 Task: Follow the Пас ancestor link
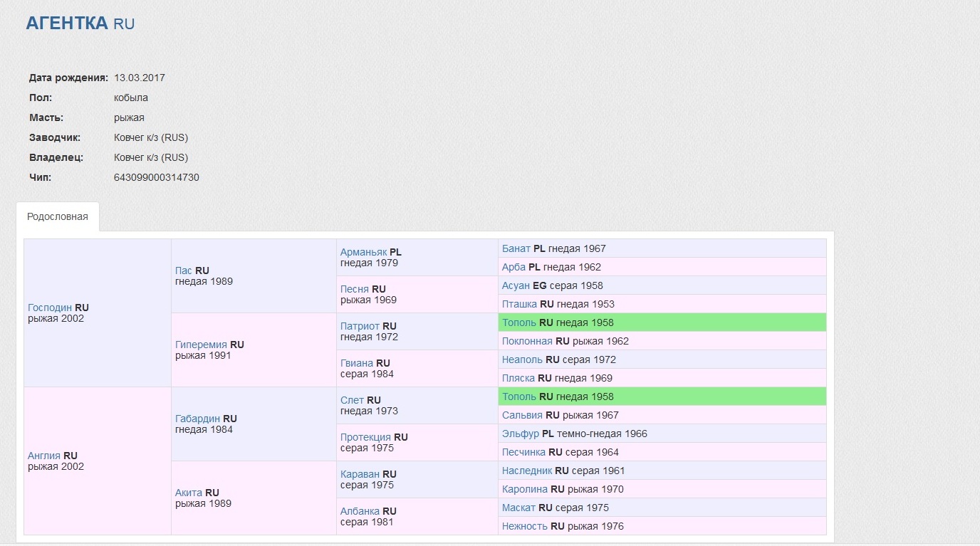(x=183, y=271)
